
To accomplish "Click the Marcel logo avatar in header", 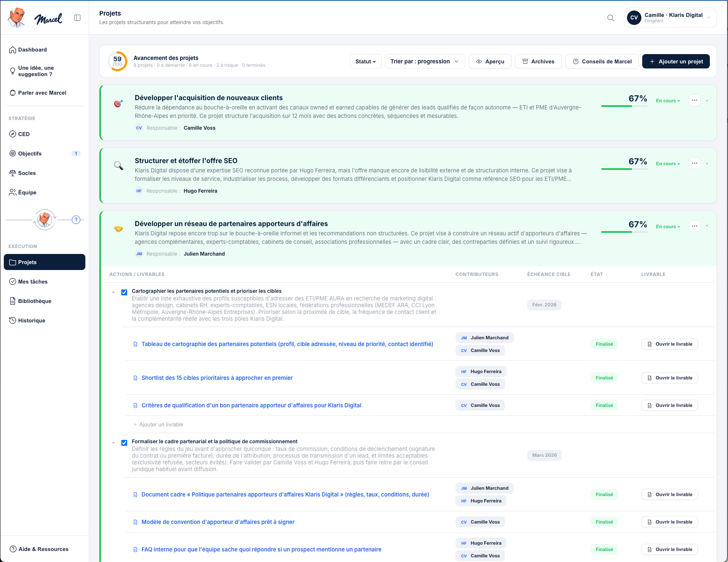I will coord(16,18).
